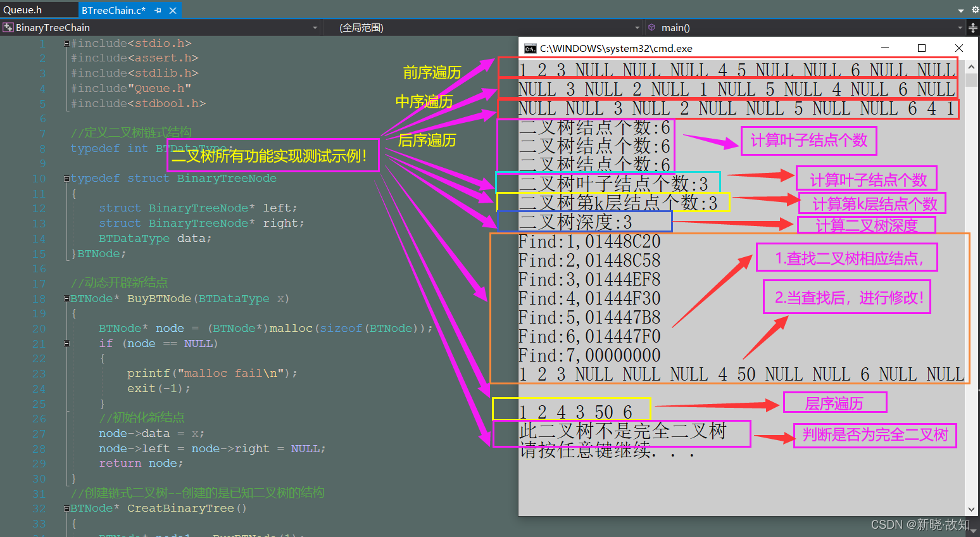Collapse the typedef struct BinaryTreeNode block

(x=66, y=179)
